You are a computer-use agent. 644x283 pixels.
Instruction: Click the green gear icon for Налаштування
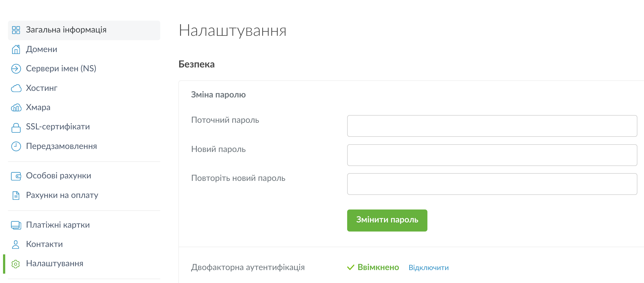(16, 264)
